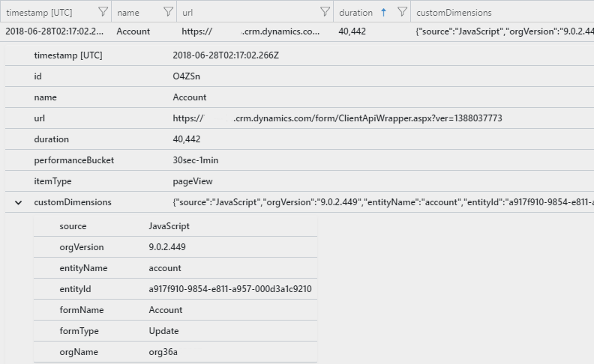Open the url column filter icon
Viewport: 594px width, 364px height.
tap(325, 12)
